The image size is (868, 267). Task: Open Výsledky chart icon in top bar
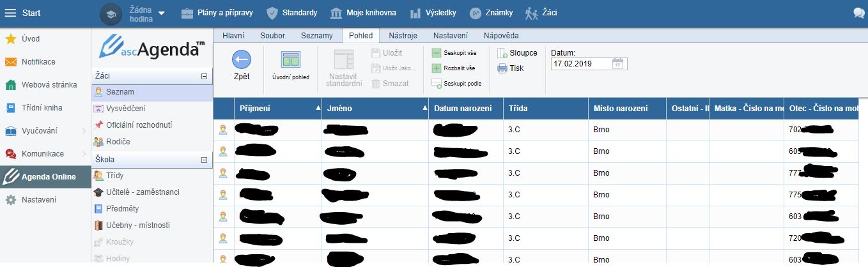(415, 13)
